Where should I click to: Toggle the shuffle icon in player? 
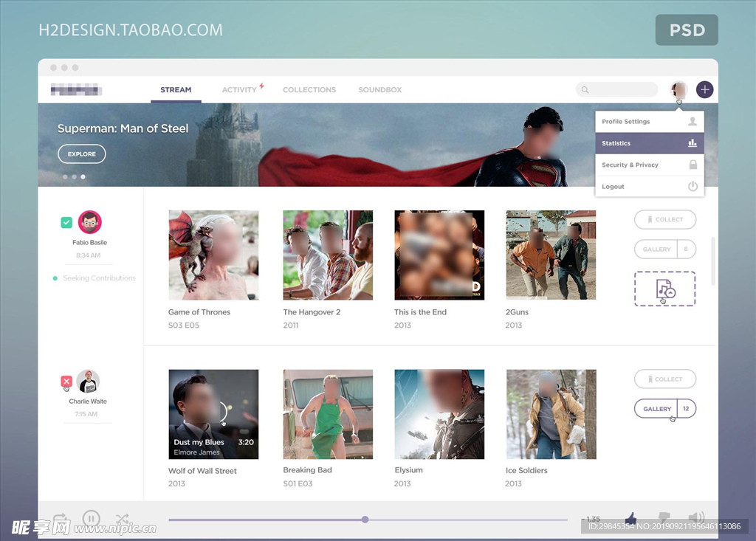(122, 520)
